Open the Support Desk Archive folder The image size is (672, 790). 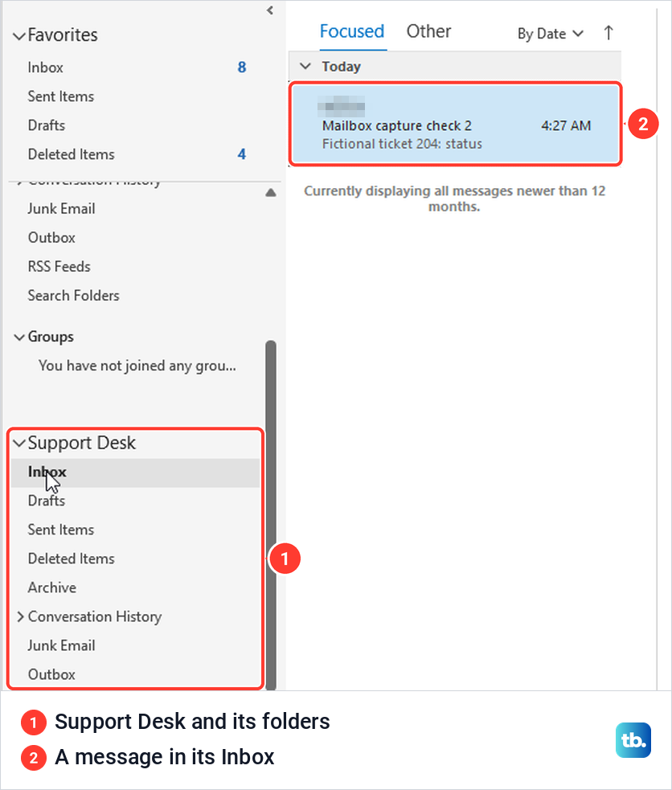click(52, 587)
